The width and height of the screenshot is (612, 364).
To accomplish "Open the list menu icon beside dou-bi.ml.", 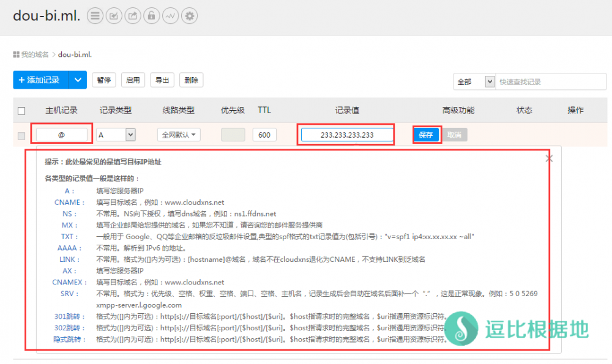I will coord(94,16).
